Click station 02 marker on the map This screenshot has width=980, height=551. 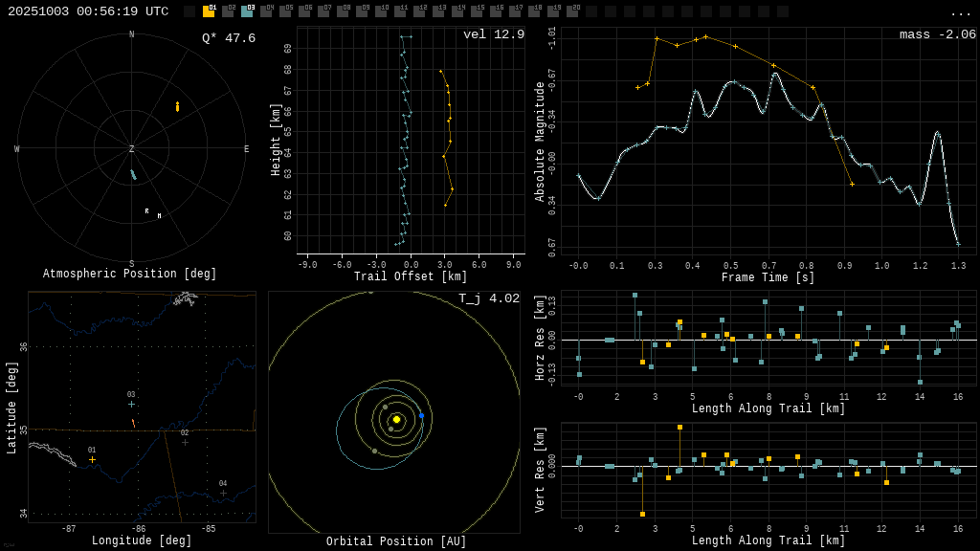[186, 442]
